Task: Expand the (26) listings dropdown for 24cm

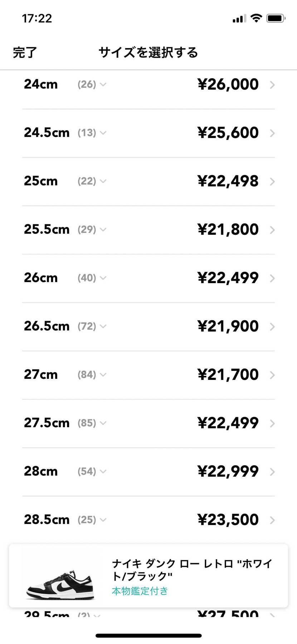Action: (92, 85)
